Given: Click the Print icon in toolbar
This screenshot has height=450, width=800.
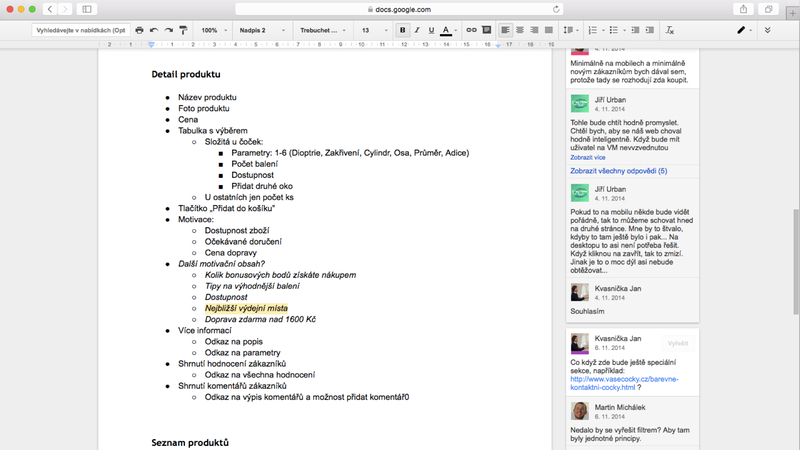Looking at the screenshot, I should point(139,31).
